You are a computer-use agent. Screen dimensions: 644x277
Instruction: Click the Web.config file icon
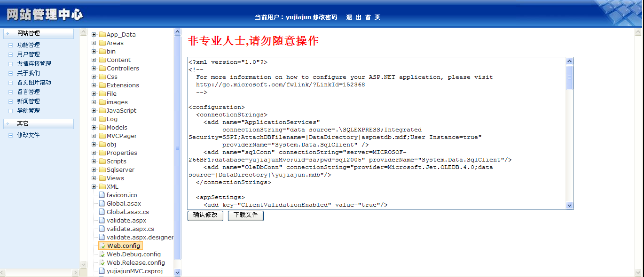coord(102,246)
